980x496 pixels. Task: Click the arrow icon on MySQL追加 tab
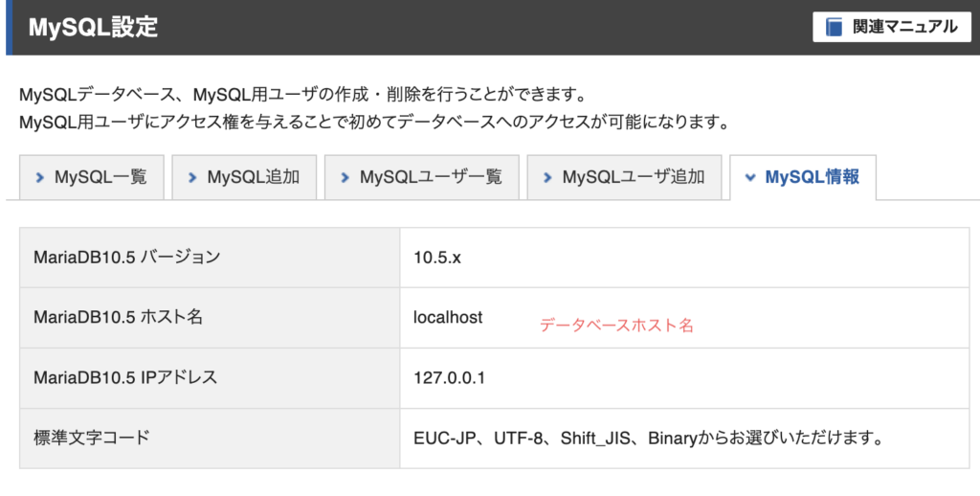pos(192,177)
